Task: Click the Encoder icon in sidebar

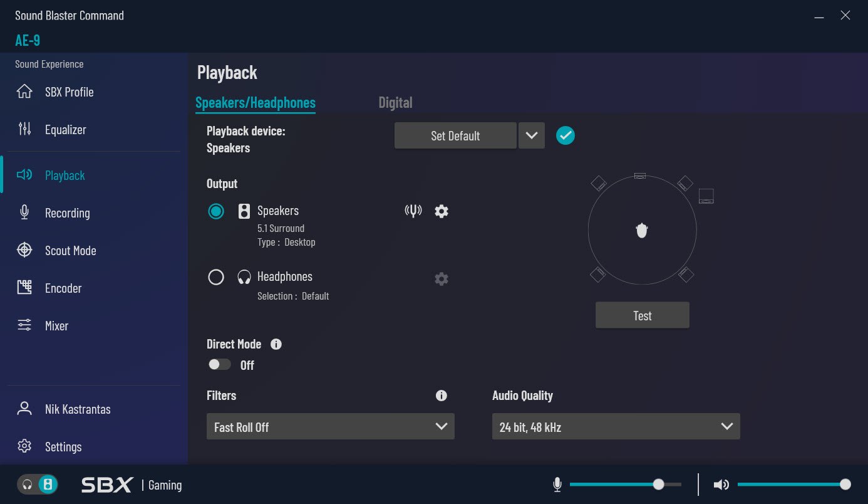Action: (24, 288)
